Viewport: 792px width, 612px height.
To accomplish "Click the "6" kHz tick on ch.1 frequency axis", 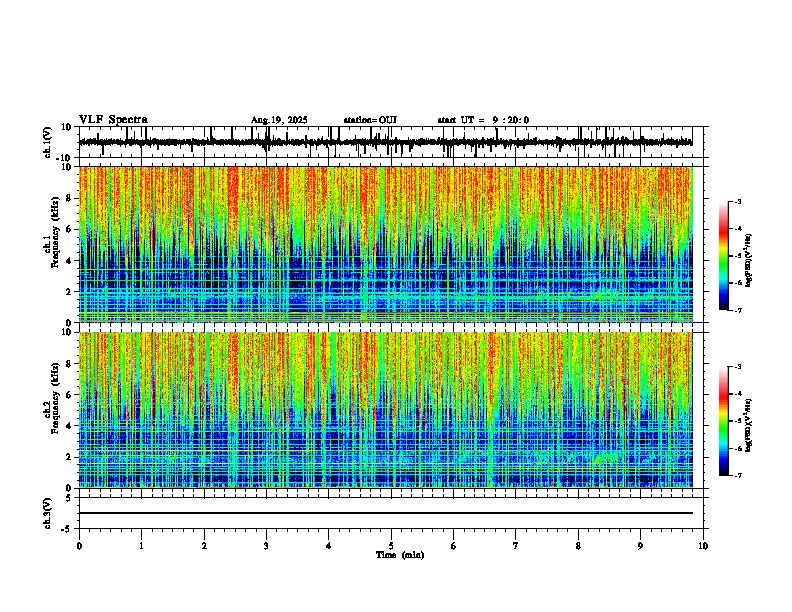I will click(x=69, y=230).
